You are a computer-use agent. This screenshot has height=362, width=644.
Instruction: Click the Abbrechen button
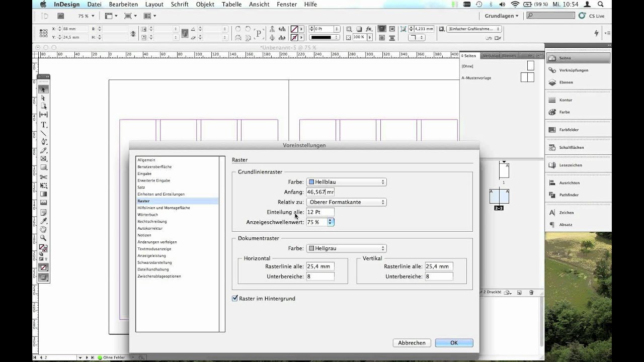[x=412, y=343]
